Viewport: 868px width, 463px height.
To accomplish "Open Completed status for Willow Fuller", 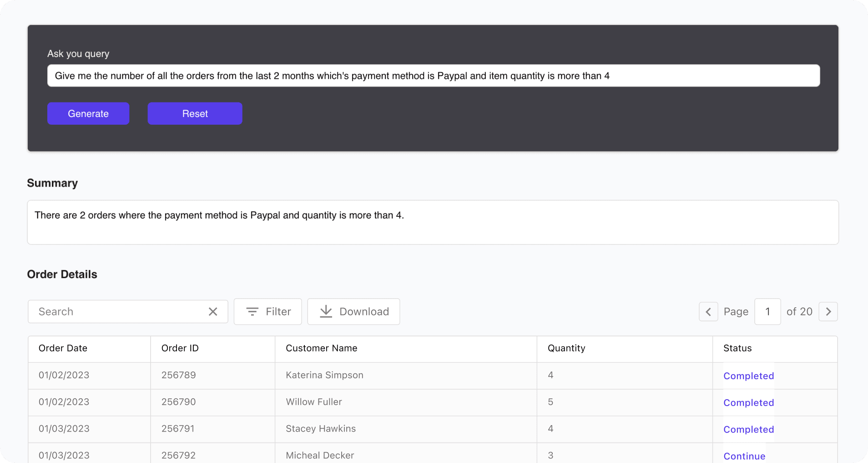I will click(x=748, y=403).
